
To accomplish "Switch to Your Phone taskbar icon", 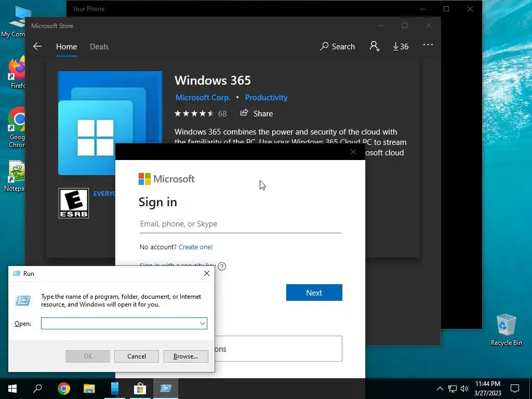I will coord(115,389).
